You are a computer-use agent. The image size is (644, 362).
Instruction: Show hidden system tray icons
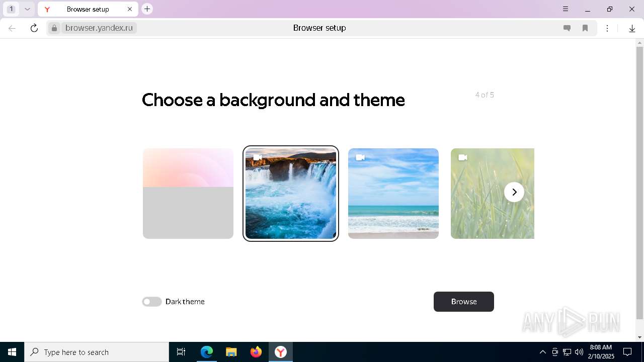(x=542, y=352)
